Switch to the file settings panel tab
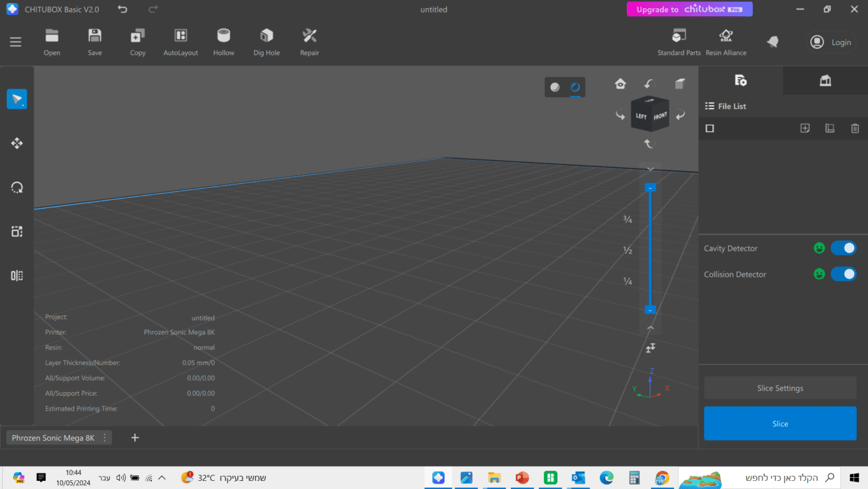Image resolution: width=868 pixels, height=489 pixels. tap(740, 80)
